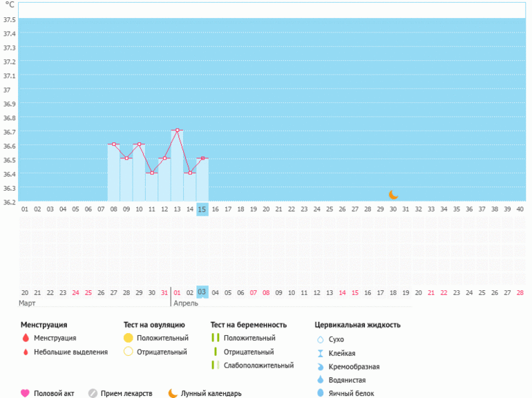Click the pink heart intercourse icon

(x=26, y=393)
